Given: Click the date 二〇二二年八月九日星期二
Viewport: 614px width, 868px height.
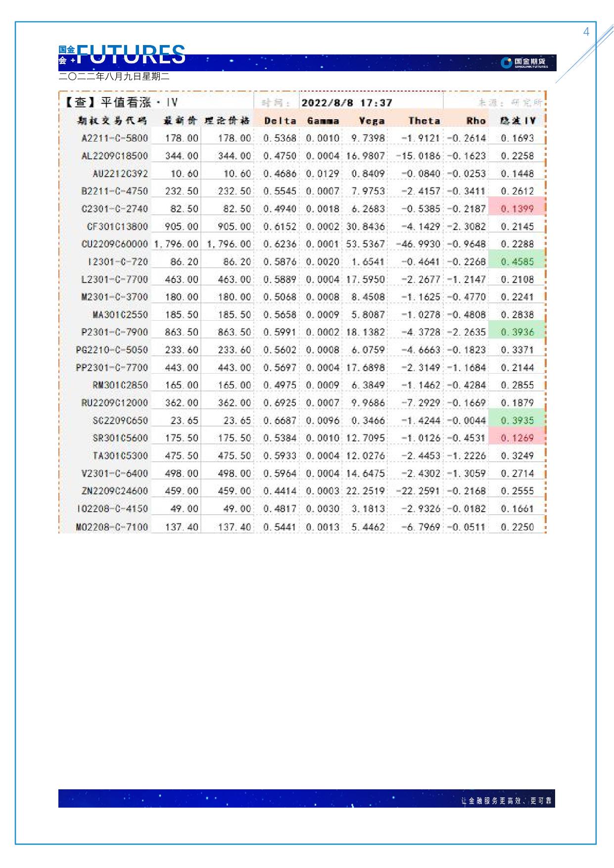Looking at the screenshot, I should 114,77.
